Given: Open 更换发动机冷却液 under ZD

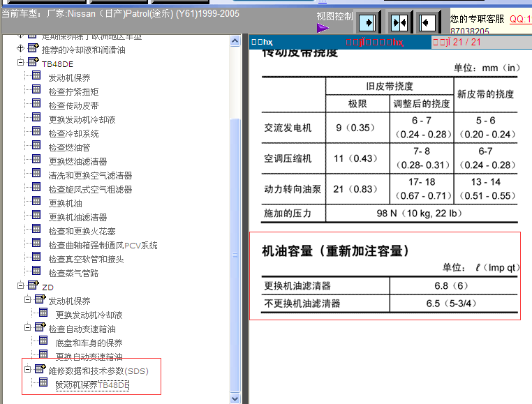Looking at the screenshot, I should pyautogui.click(x=89, y=315).
